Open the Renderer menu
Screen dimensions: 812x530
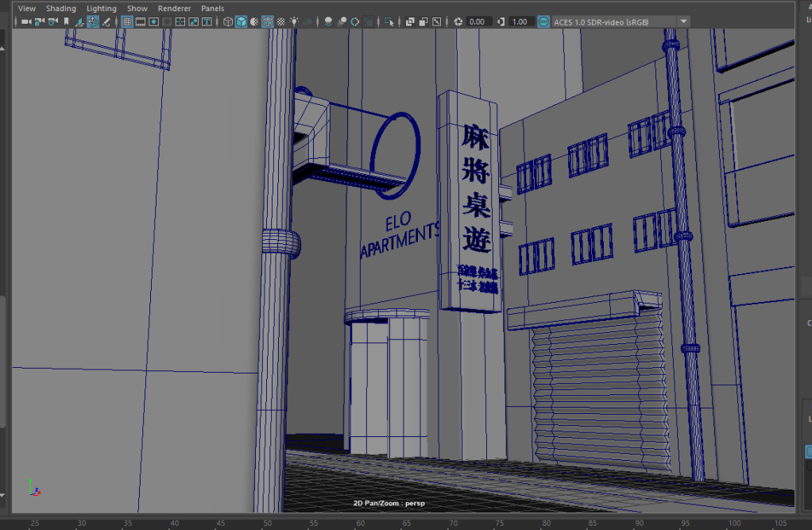click(174, 8)
